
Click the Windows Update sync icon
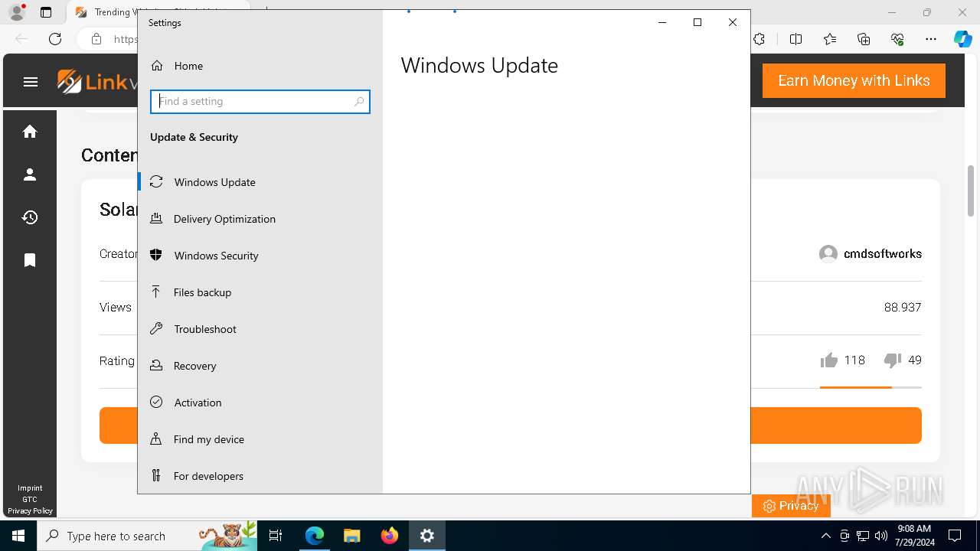pyautogui.click(x=156, y=181)
